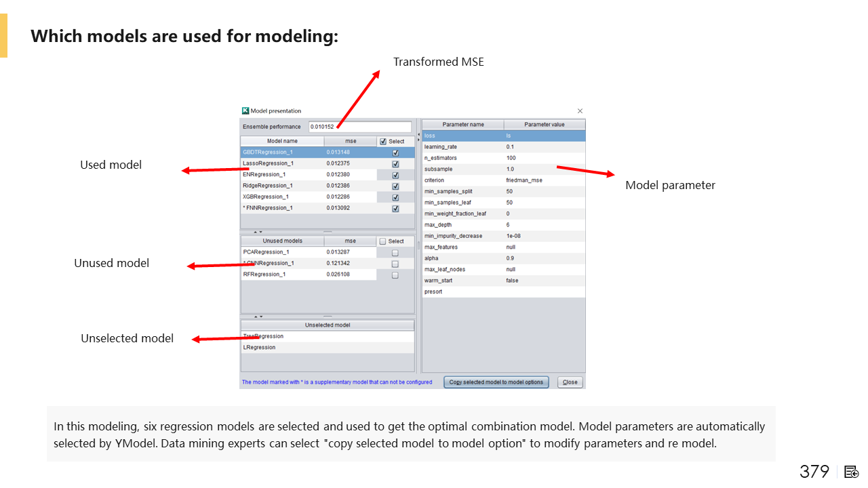This screenshot has height=488, width=868.
Task: Check the PCARegression_1 select checkbox
Action: click(395, 252)
